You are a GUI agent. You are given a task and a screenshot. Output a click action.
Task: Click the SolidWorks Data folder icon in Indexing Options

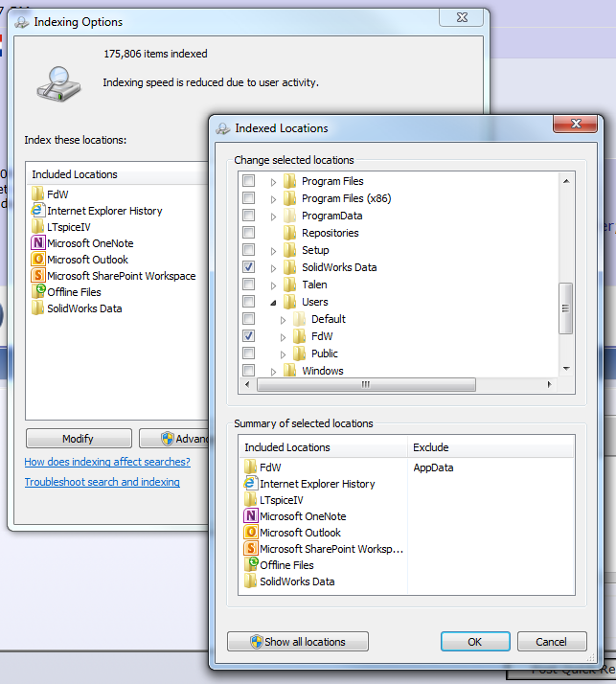coord(38,308)
